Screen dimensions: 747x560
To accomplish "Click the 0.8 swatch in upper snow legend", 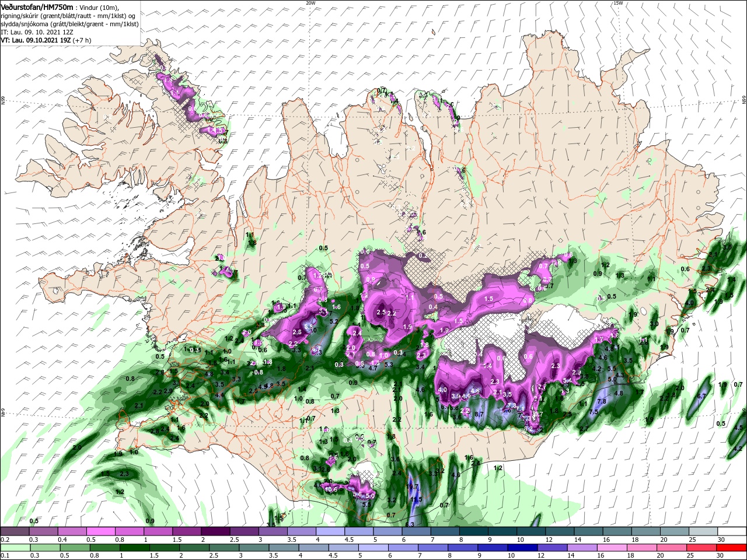I will point(130,531).
